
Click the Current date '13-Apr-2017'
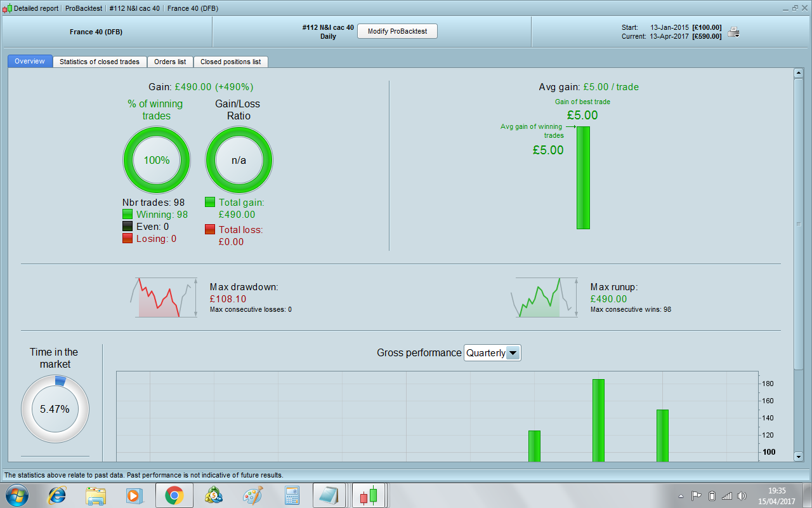[x=669, y=36]
